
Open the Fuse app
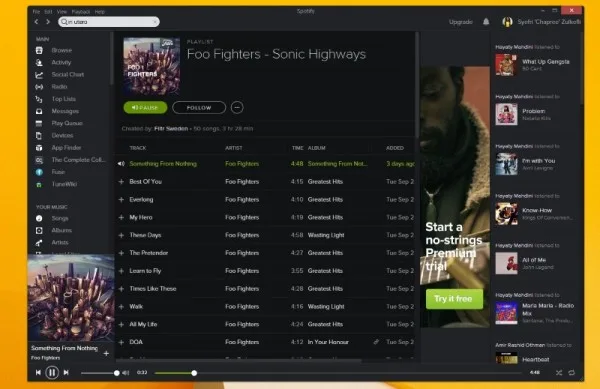click(58, 172)
